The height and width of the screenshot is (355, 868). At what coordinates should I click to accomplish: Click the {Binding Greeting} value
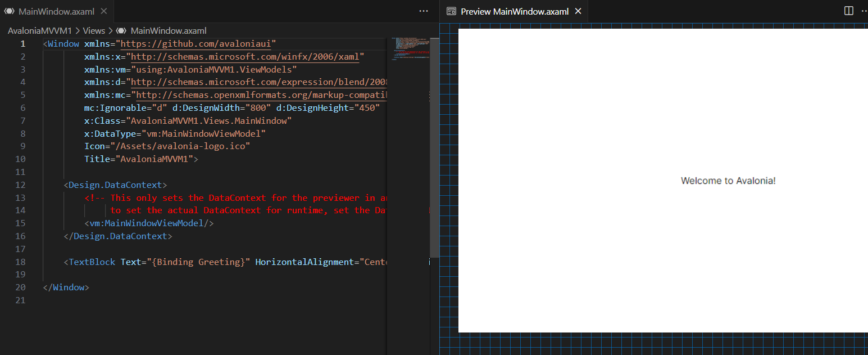point(198,262)
